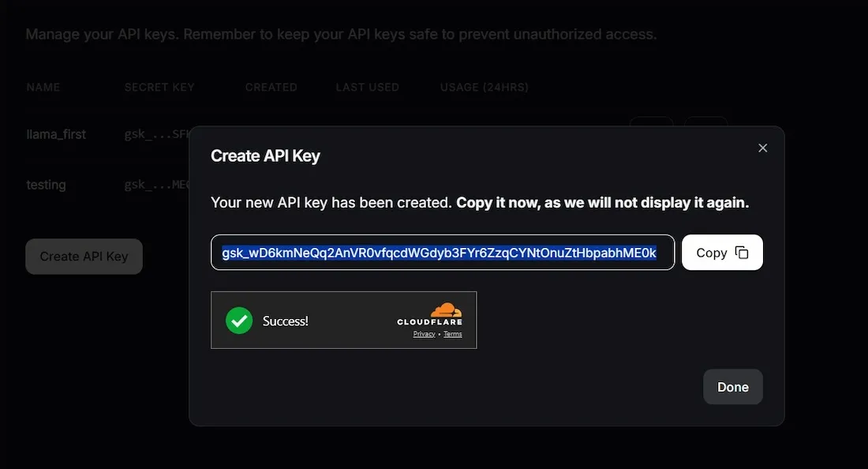868x469 pixels.
Task: Select the testing key row name
Action: pos(46,185)
